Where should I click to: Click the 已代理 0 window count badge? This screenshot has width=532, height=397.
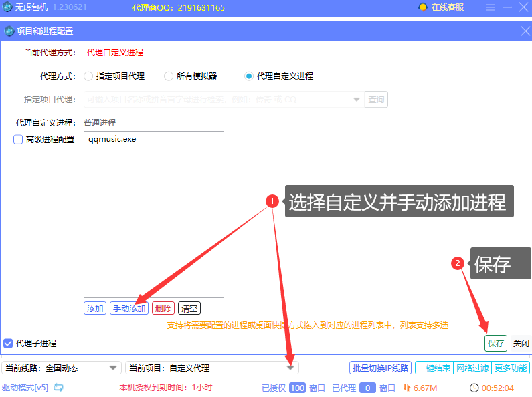(x=367, y=388)
